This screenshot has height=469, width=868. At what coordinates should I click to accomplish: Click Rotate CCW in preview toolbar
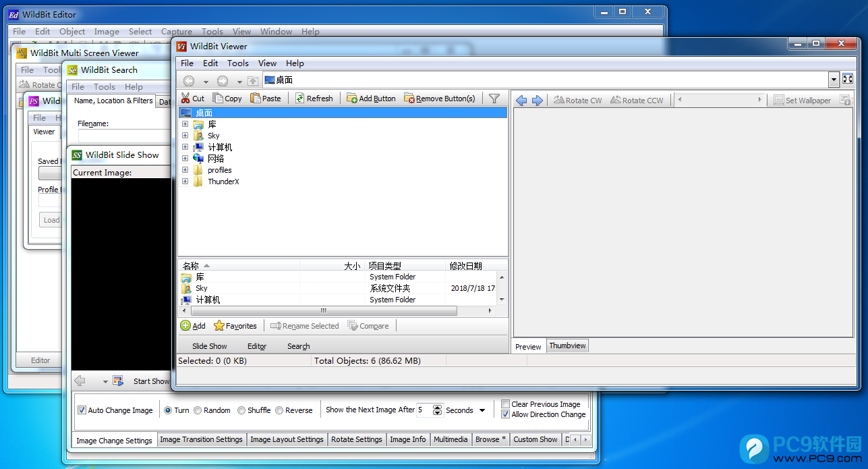tap(637, 100)
